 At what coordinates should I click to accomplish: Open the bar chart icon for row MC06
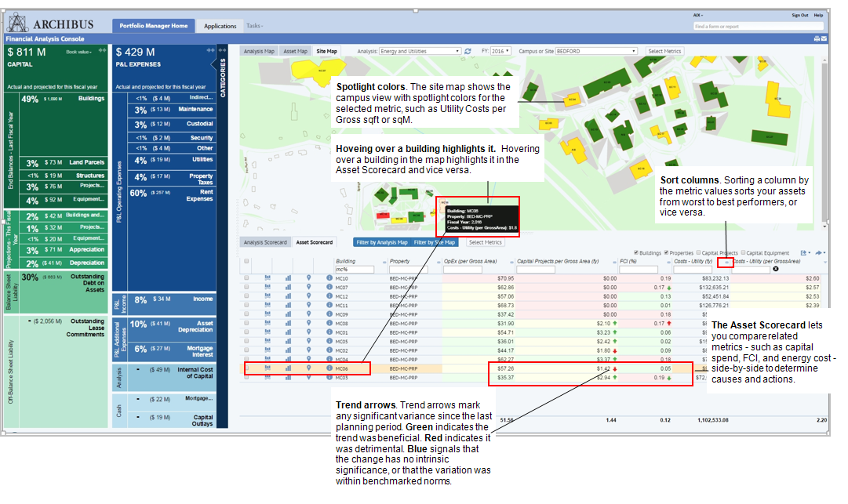(x=288, y=368)
